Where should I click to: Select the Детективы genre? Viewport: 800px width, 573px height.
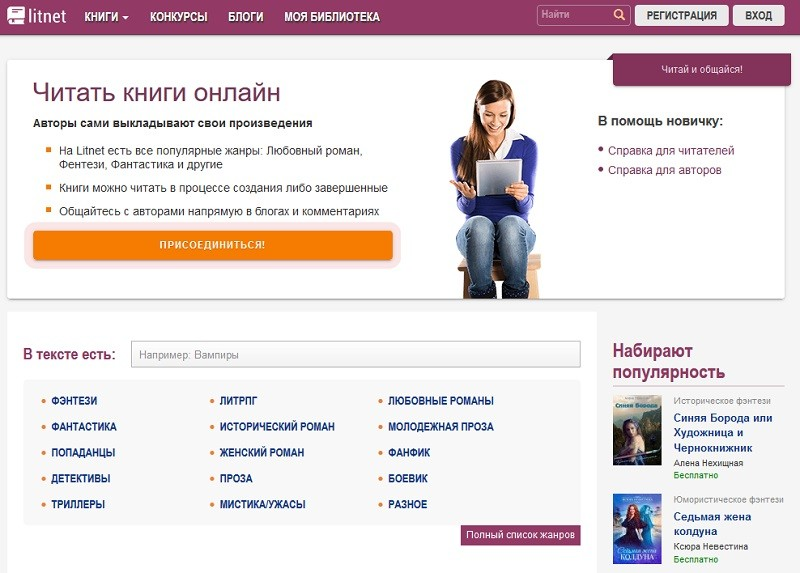81,479
